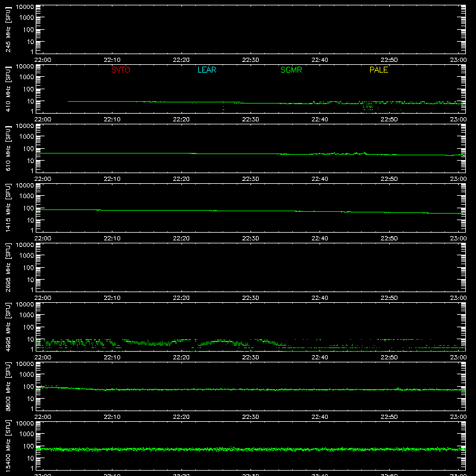Click the green flux trace in the 610 MHz panel

(250, 154)
